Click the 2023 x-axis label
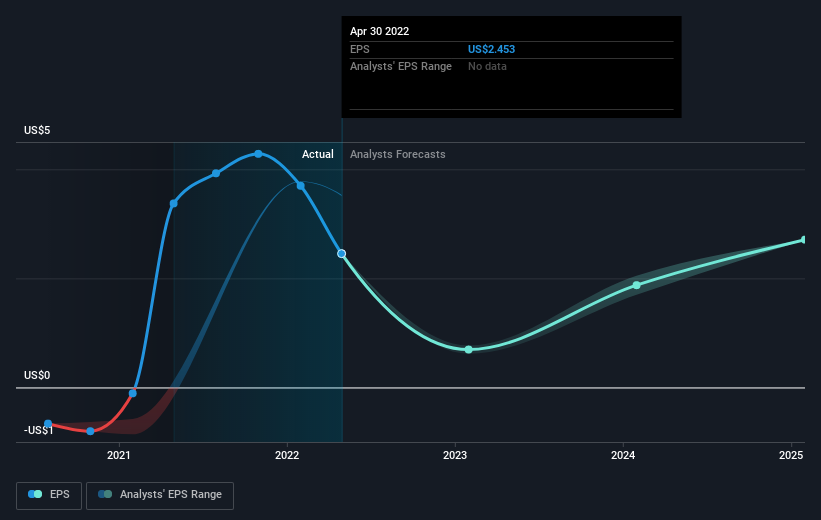 pyautogui.click(x=455, y=456)
